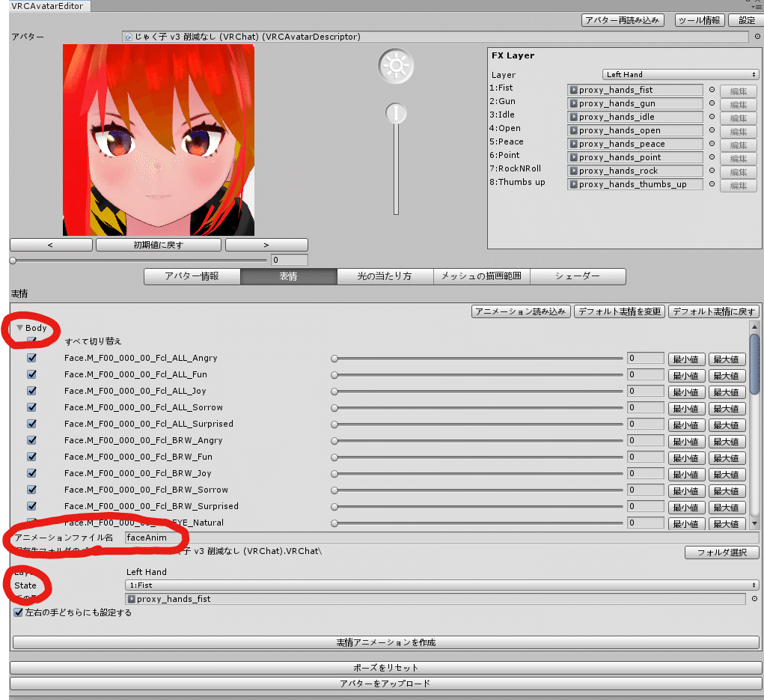Click アバター再読み込み button
The width and height of the screenshot is (764, 700).
623,20
